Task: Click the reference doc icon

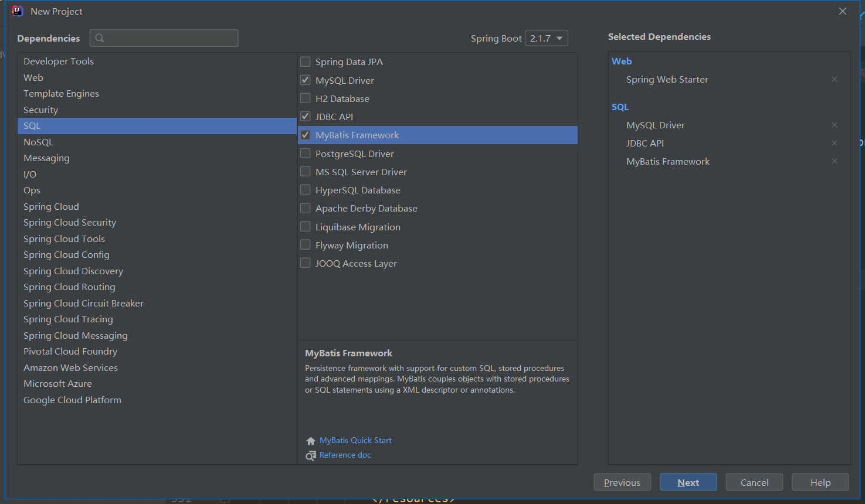Action: coord(311,455)
